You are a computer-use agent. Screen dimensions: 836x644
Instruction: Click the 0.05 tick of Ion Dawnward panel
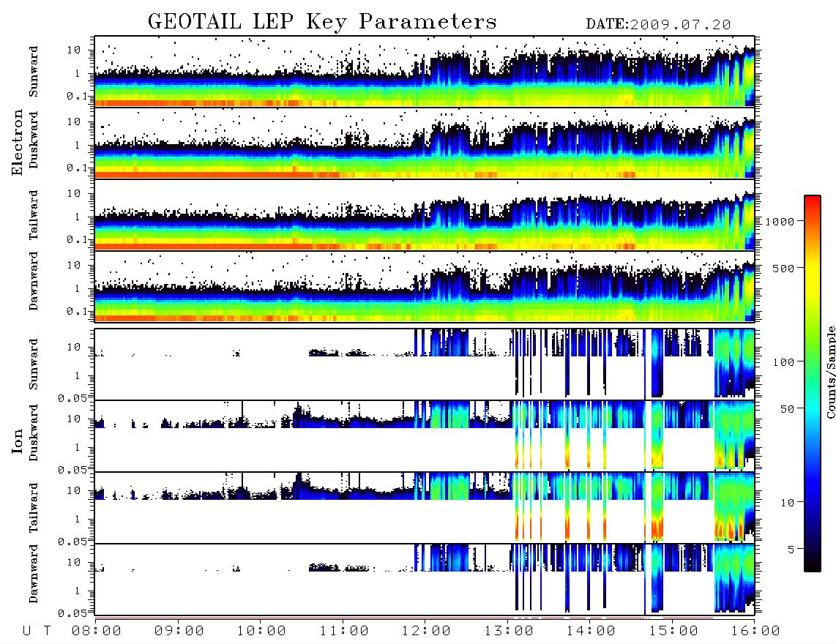click(x=72, y=613)
